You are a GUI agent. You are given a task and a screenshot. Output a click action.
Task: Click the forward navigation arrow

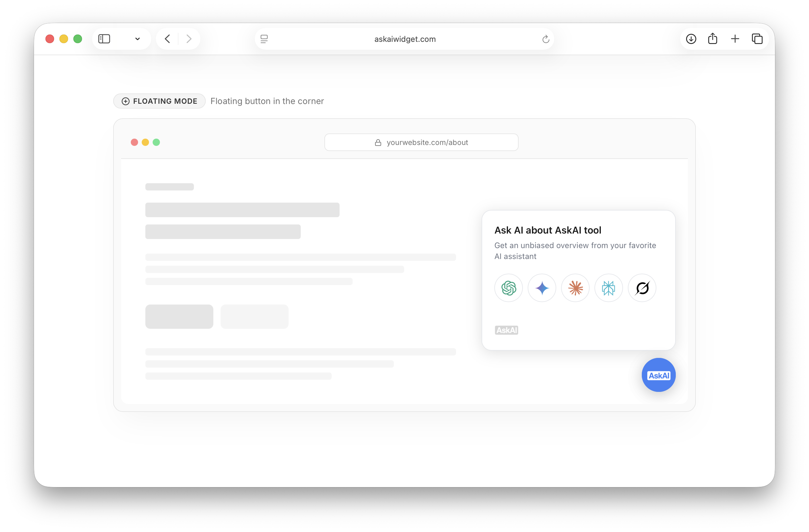tap(189, 39)
